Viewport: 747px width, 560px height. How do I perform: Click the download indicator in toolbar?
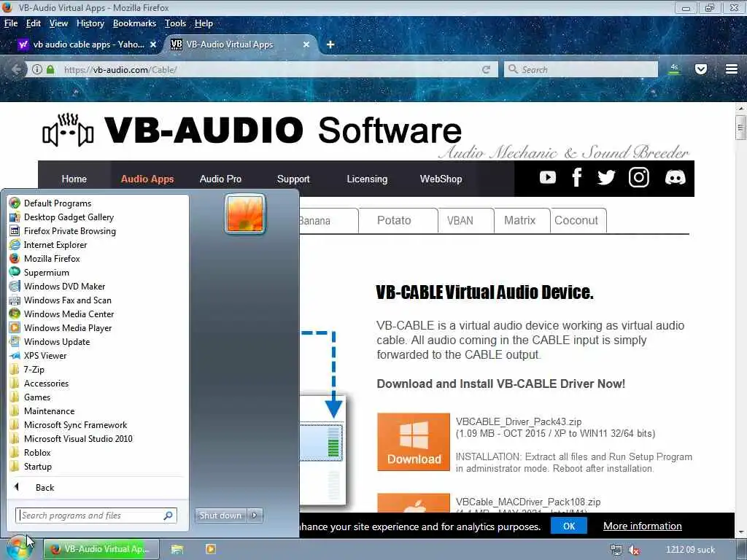674,69
